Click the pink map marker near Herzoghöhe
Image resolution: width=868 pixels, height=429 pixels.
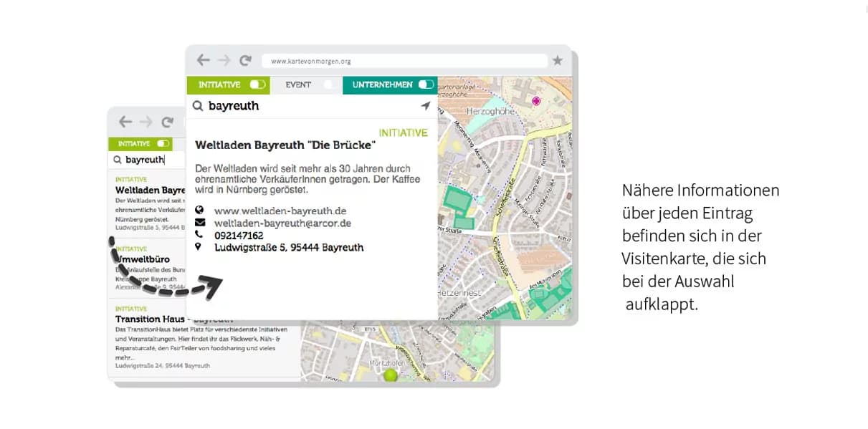click(535, 101)
